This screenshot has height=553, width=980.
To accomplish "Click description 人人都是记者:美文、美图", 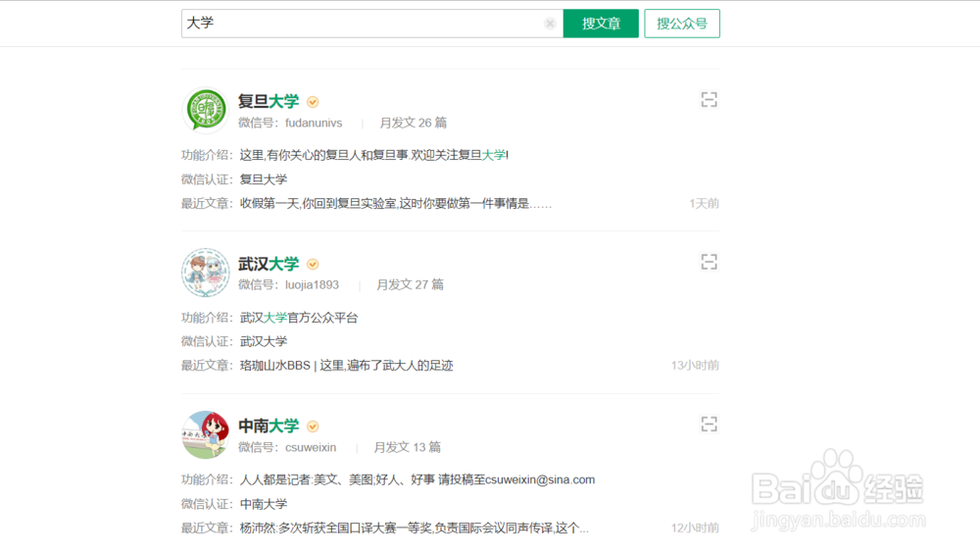I will coord(417,479).
